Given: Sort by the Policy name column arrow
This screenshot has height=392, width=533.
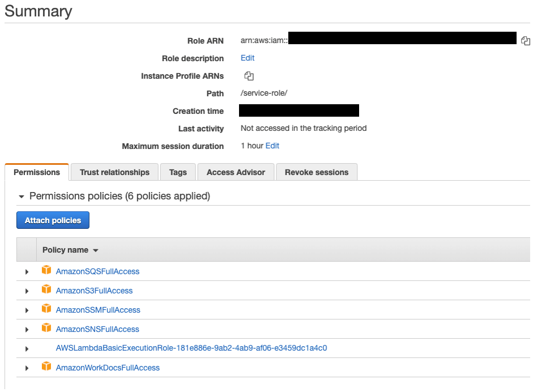Looking at the screenshot, I should pyautogui.click(x=96, y=250).
